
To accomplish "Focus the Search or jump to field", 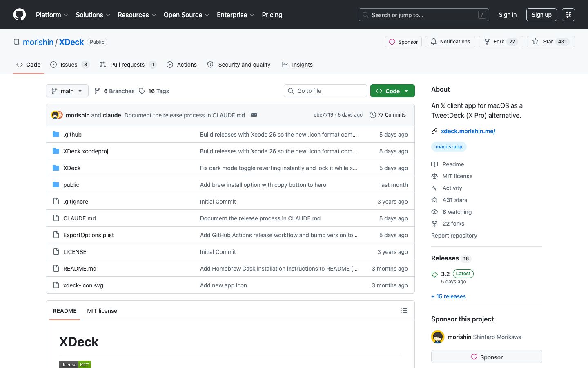I will [424, 15].
